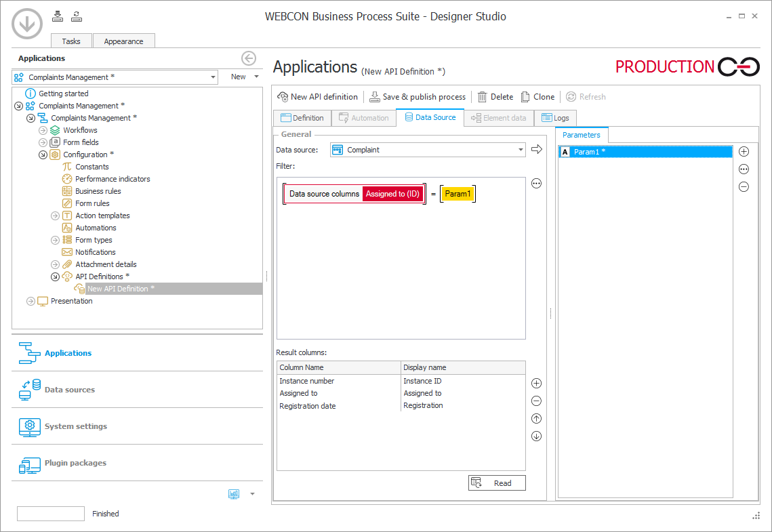Switch to the Appearance tab
This screenshot has height=532, width=772.
(x=123, y=41)
